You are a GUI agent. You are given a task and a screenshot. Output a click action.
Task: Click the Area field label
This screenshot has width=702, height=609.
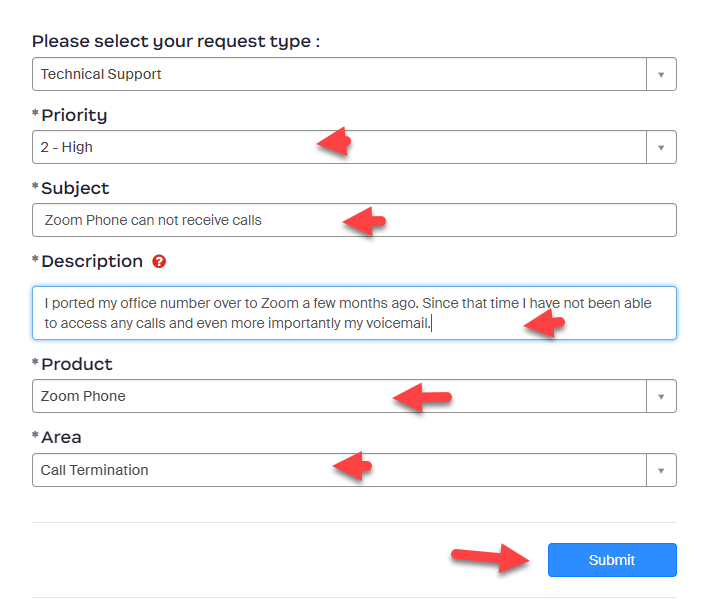[61, 437]
